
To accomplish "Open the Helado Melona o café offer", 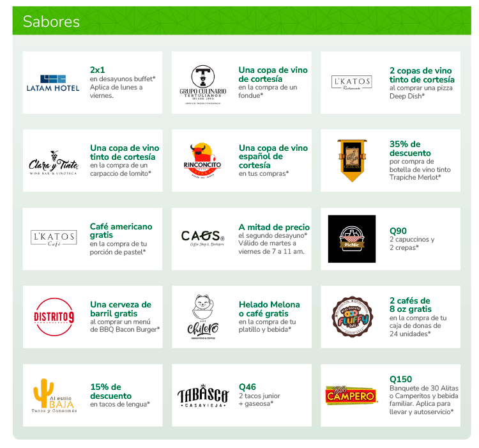I will (x=269, y=317).
